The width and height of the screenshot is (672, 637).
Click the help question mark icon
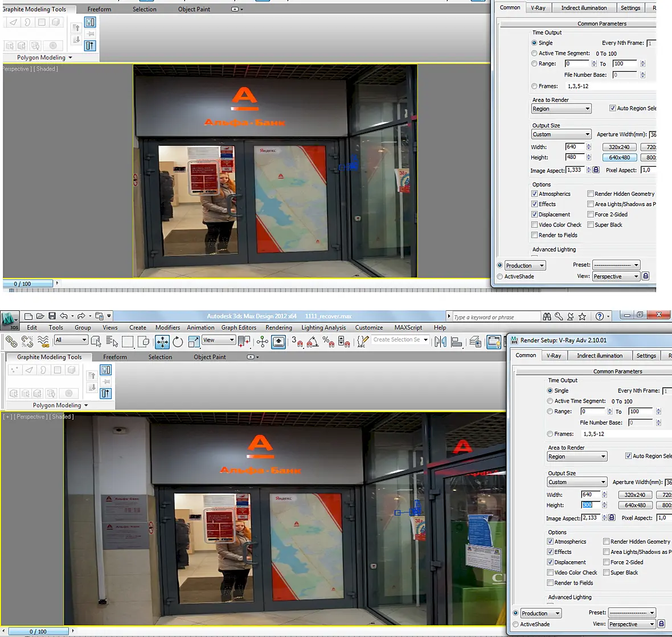(600, 317)
